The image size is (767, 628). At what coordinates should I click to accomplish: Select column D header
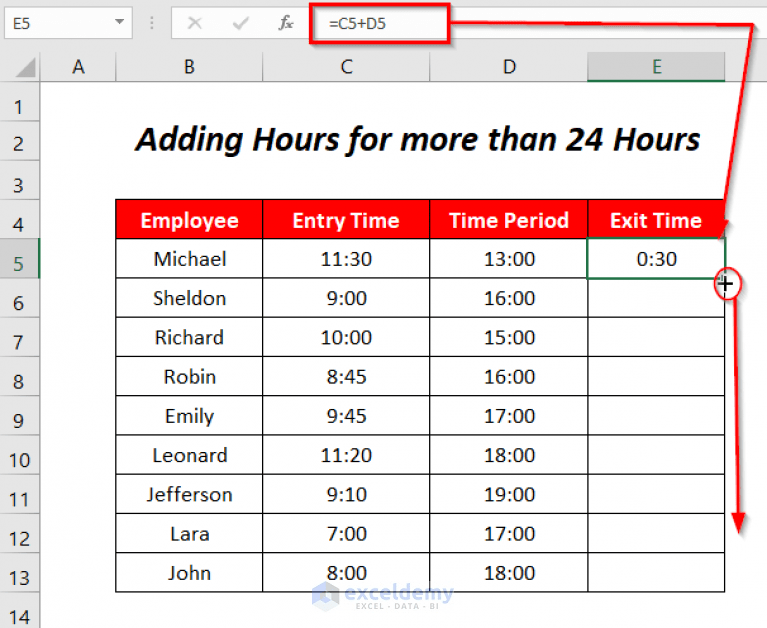click(509, 67)
